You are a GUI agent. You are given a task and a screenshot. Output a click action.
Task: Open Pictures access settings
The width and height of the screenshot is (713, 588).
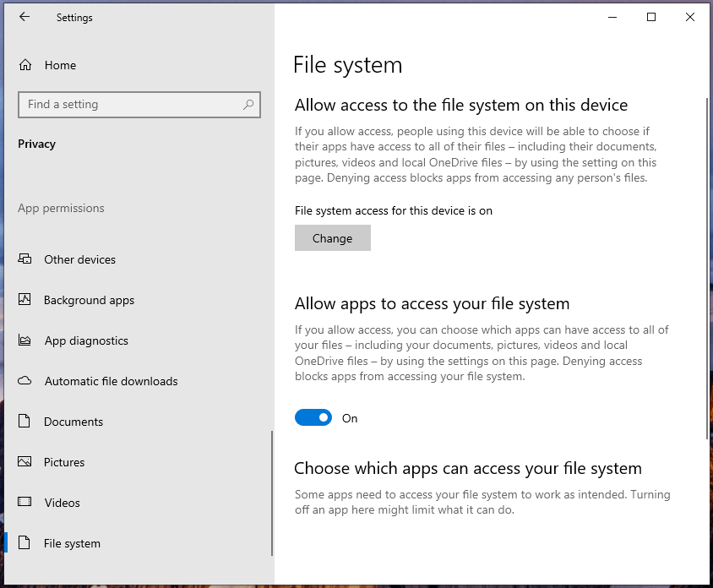[x=64, y=462]
